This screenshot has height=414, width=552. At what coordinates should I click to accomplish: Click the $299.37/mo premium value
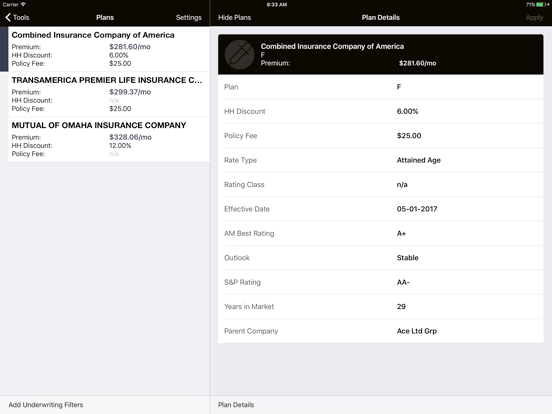click(130, 92)
